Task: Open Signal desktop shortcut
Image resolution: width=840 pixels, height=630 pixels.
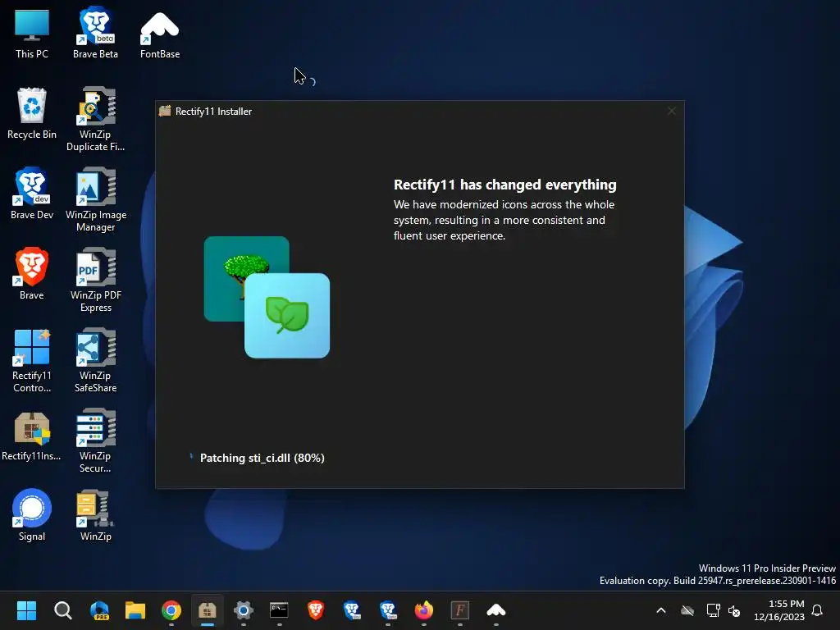Action: click(32, 515)
